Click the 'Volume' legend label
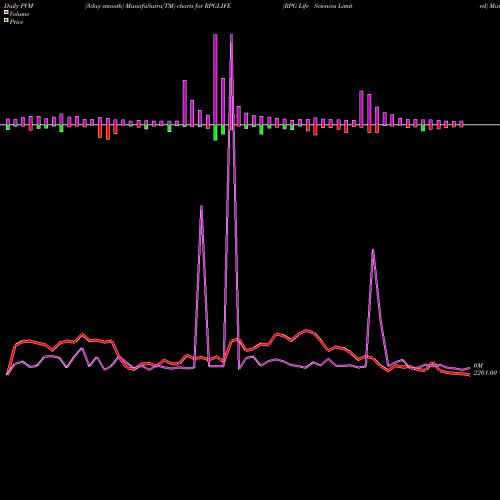The height and width of the screenshot is (500, 500). [x=19, y=14]
